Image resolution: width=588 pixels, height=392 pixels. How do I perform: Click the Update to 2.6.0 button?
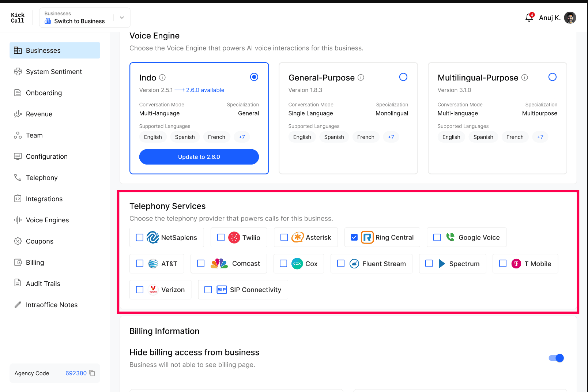pos(199,157)
